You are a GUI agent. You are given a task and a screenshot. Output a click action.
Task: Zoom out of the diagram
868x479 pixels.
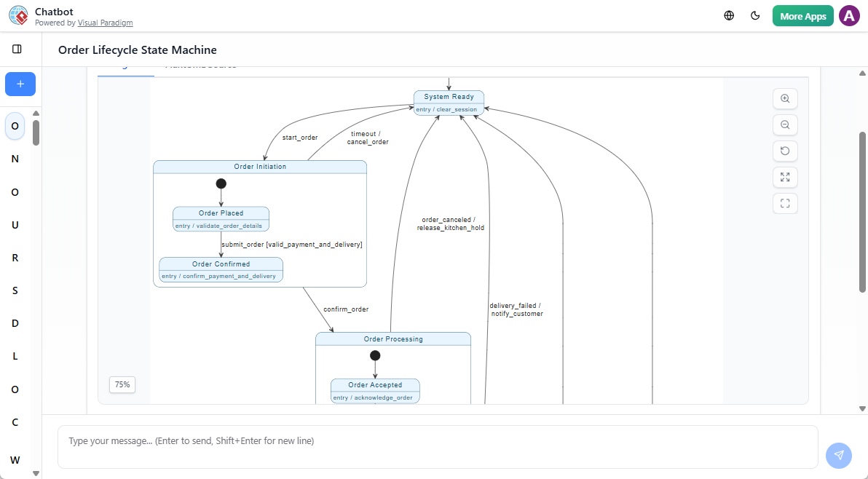[x=784, y=124]
